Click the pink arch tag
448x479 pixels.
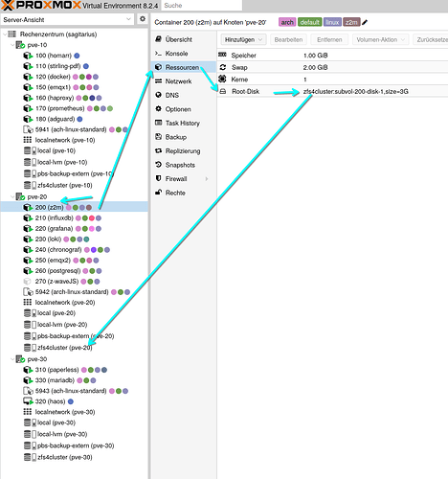(x=287, y=22)
